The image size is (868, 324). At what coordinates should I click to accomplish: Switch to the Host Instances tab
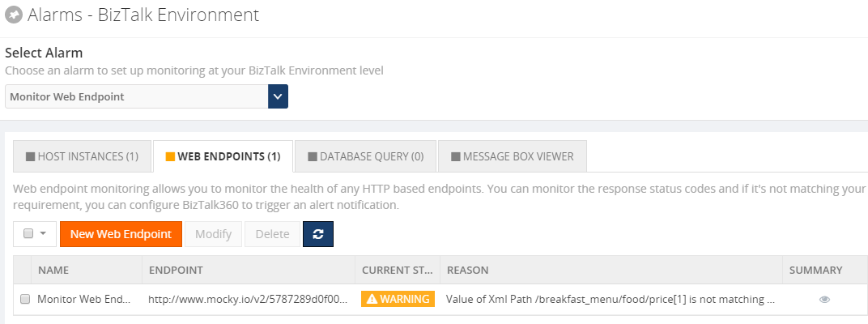(x=82, y=156)
